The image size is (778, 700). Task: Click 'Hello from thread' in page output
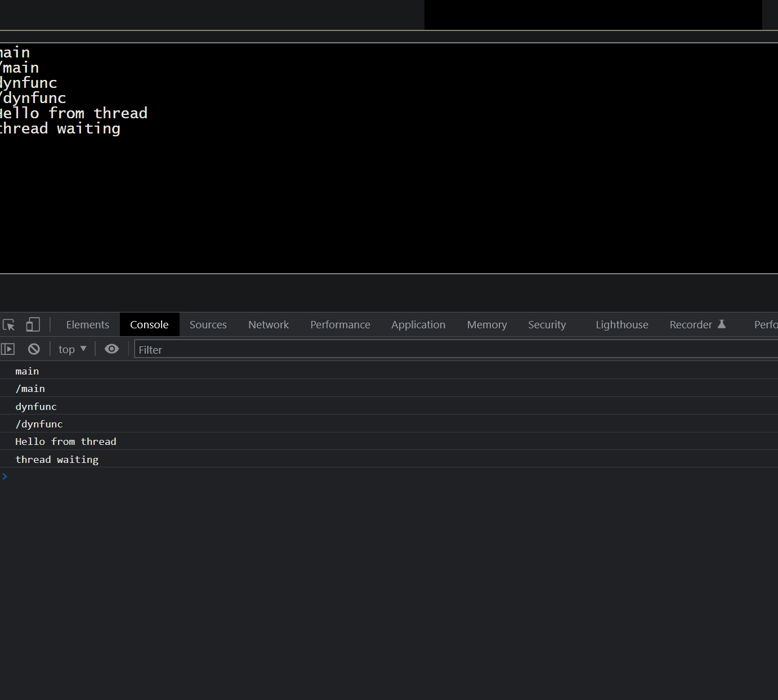coord(74,113)
